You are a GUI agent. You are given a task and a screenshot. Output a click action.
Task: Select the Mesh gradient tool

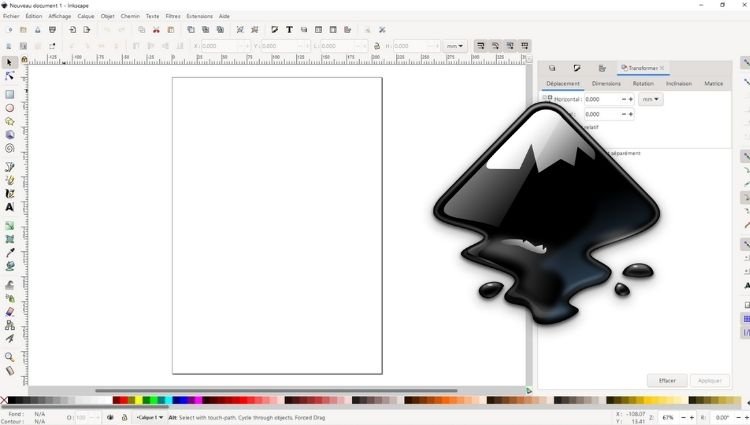coord(10,239)
